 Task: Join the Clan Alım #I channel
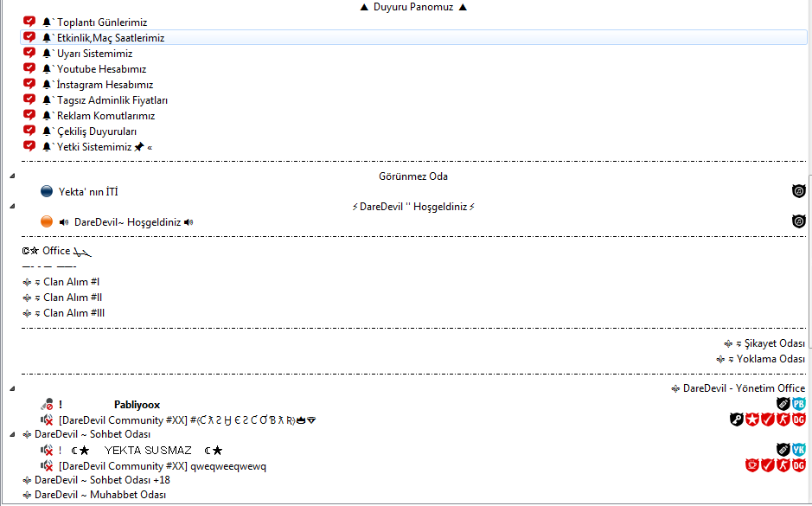tap(61, 282)
